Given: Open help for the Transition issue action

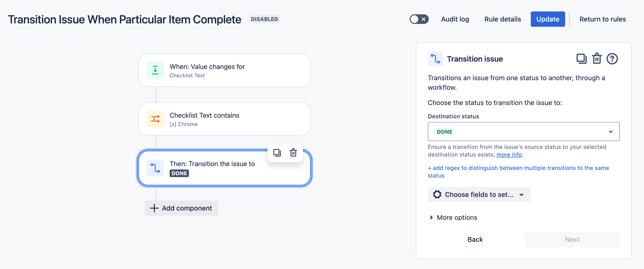Looking at the screenshot, I should pos(612,59).
